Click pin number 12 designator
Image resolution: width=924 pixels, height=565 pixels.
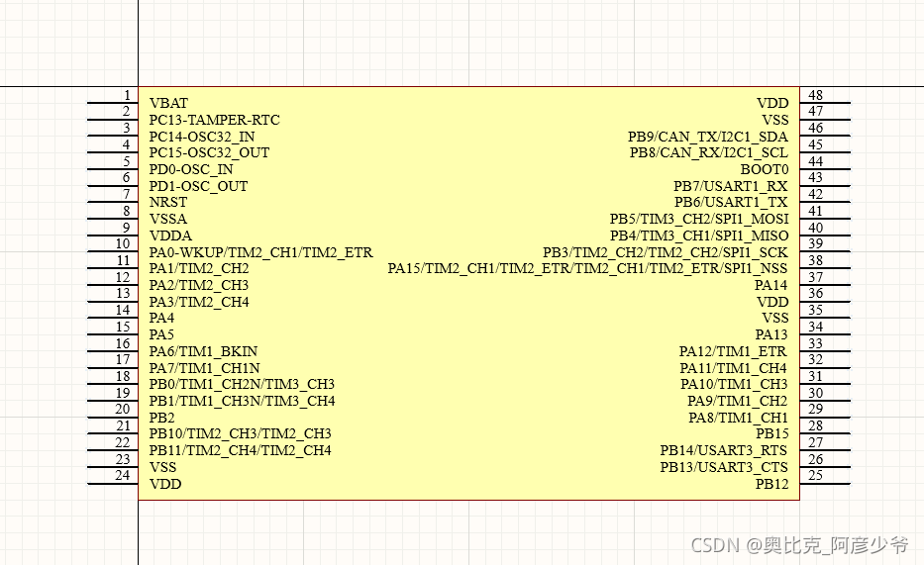click(x=123, y=277)
